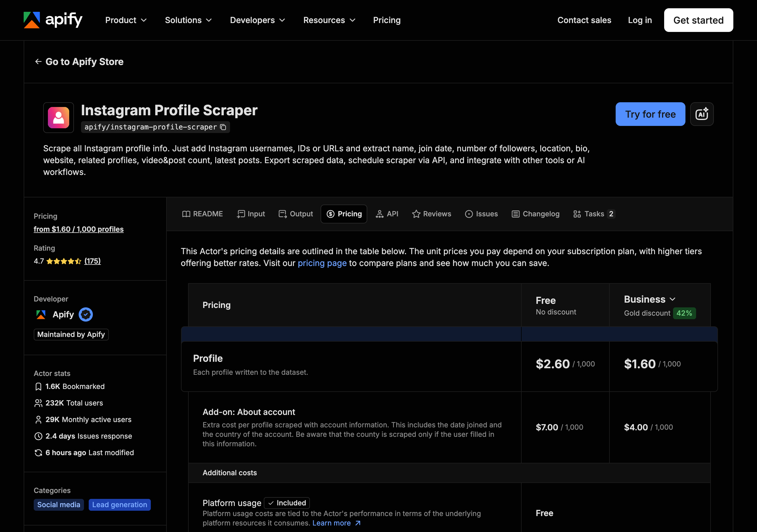The height and width of the screenshot is (532, 757).
Task: Open Pricing in the top navigation
Action: click(x=387, y=20)
